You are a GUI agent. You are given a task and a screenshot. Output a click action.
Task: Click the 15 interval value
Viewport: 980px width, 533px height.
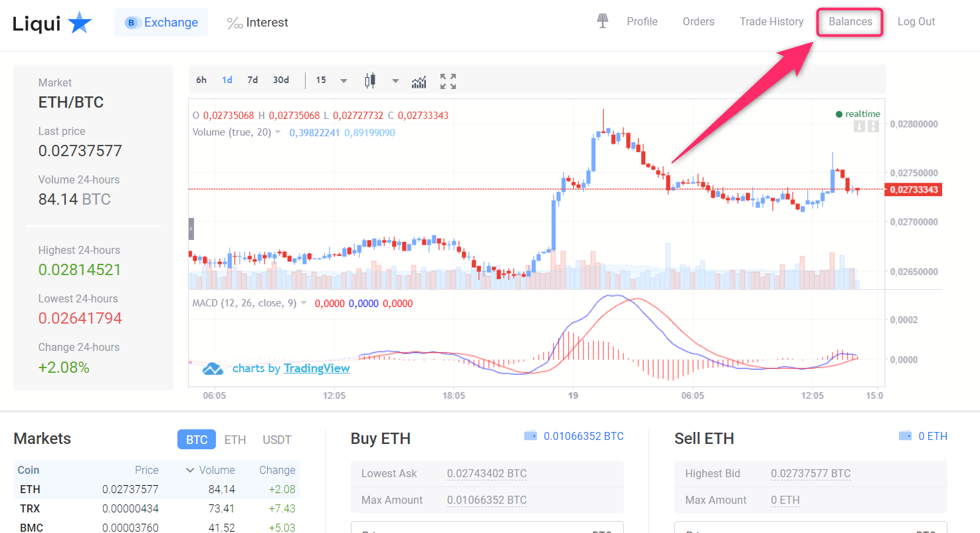coord(321,80)
